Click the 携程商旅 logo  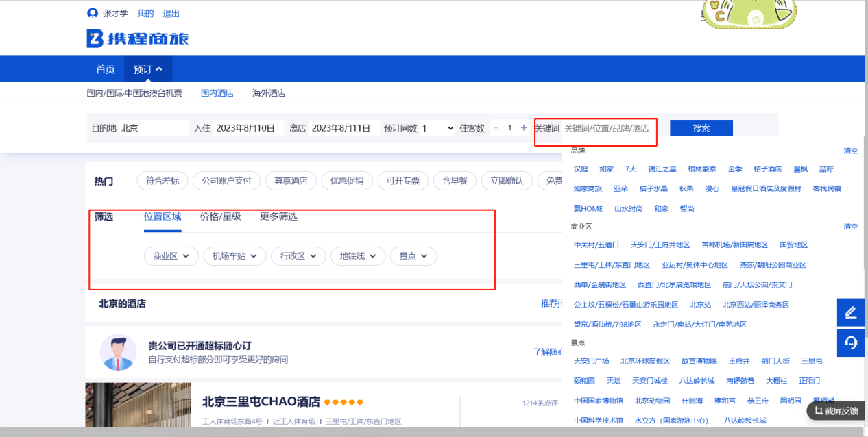[x=137, y=38]
